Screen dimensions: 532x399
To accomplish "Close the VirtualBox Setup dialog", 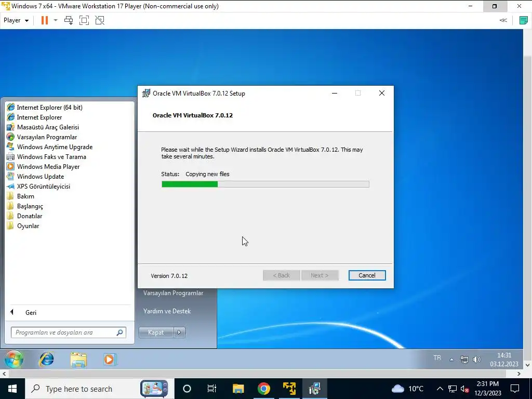I will 382,94.
